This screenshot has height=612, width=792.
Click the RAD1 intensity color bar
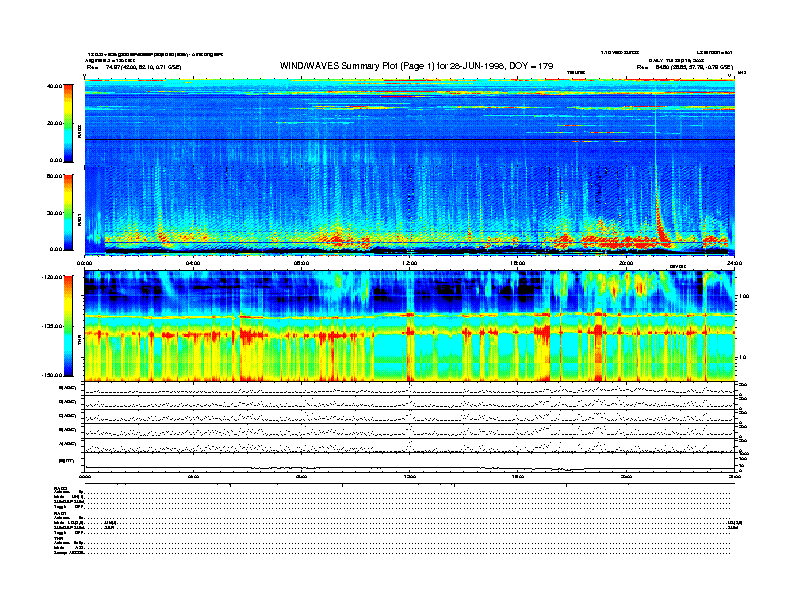pyautogui.click(x=68, y=212)
